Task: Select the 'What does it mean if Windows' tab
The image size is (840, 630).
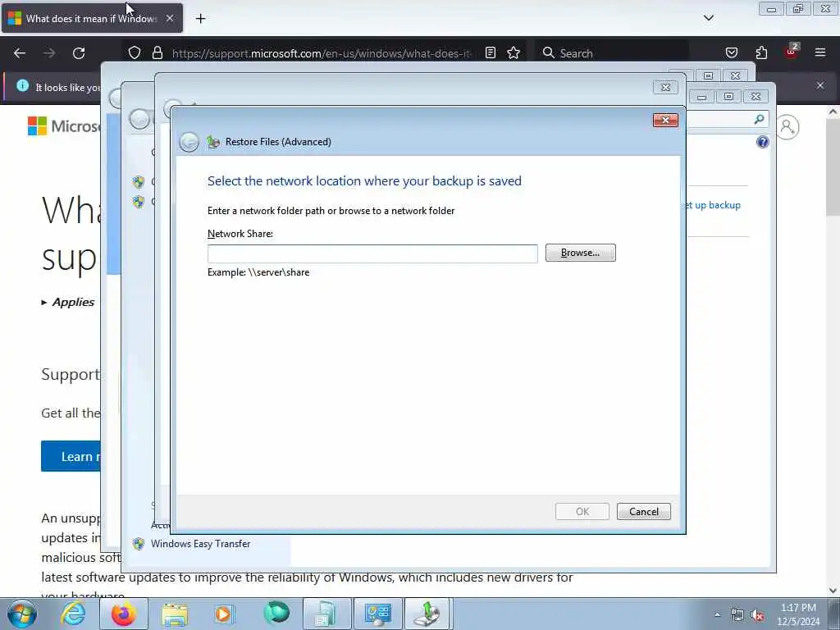Action: point(92,18)
